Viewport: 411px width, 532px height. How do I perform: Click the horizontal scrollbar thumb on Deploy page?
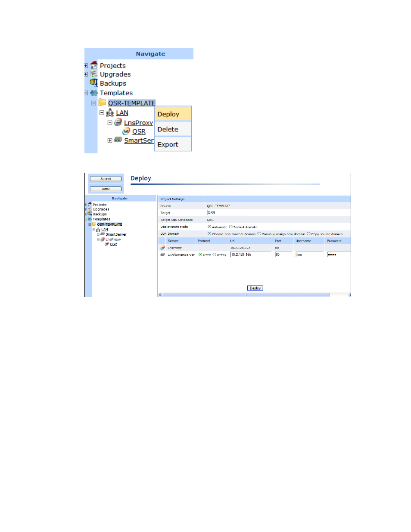[246, 295]
